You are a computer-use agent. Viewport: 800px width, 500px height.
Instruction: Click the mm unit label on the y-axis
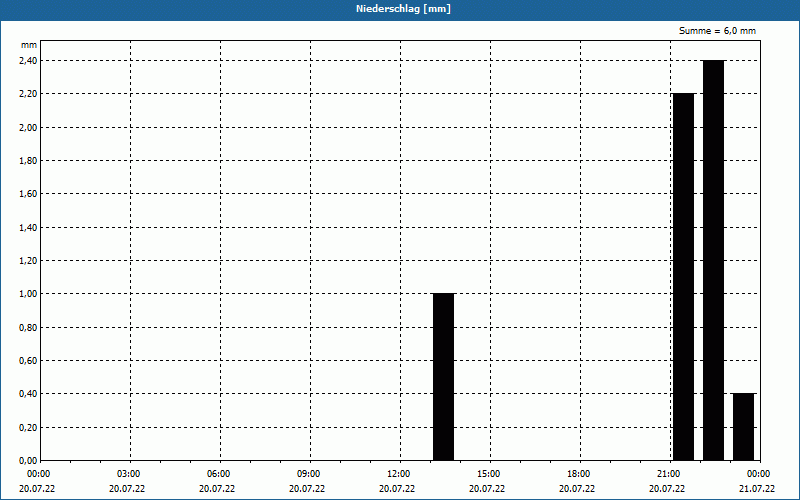tap(29, 45)
